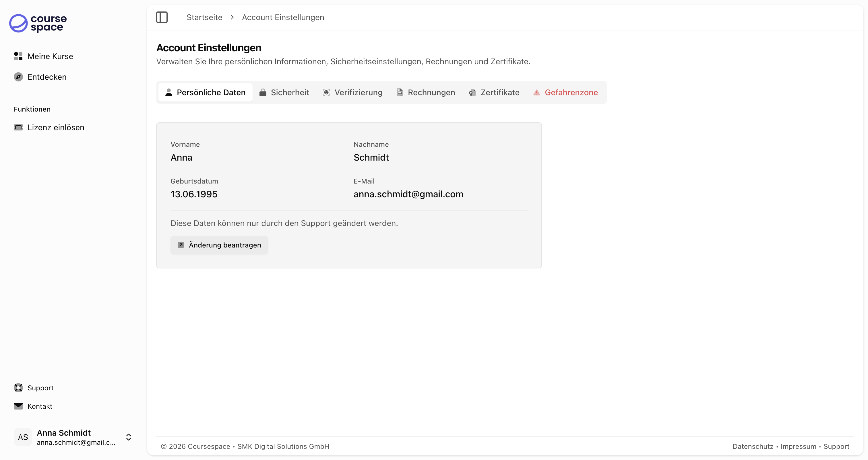This screenshot has height=460, width=868.
Task: Click the breadcrumb chevron separator
Action: pos(232,17)
